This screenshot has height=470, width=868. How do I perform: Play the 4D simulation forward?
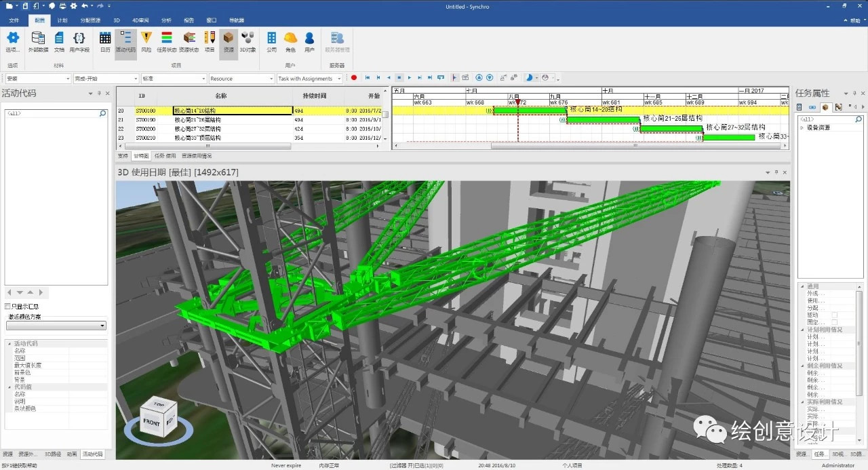[x=410, y=78]
